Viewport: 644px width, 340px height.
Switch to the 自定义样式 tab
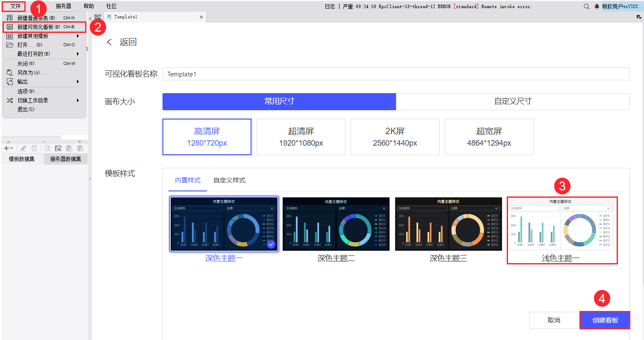[x=229, y=180]
